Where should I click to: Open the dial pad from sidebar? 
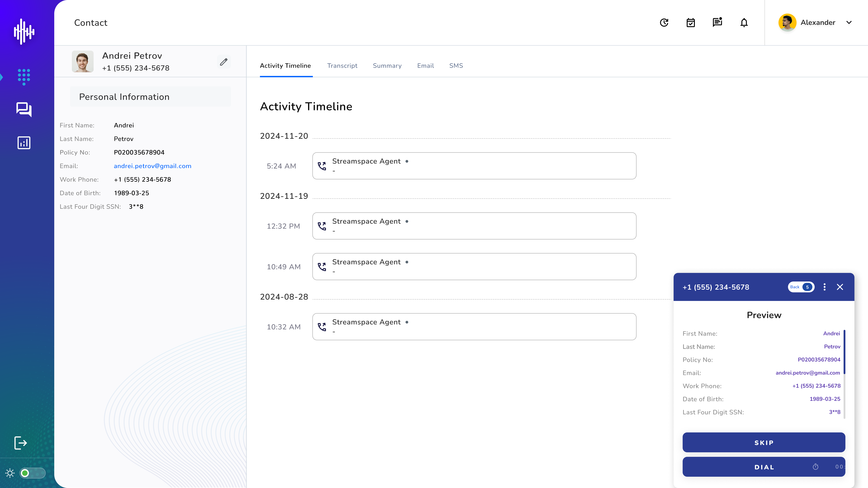24,77
